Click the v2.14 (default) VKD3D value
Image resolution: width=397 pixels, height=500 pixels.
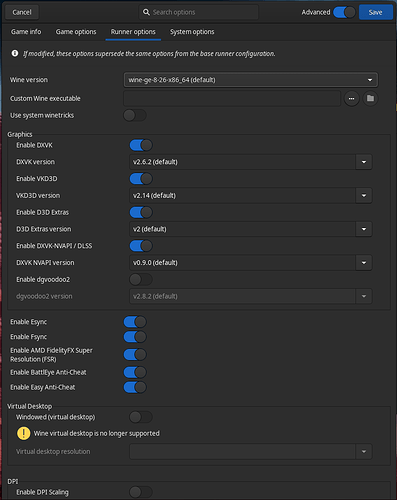tap(154, 196)
